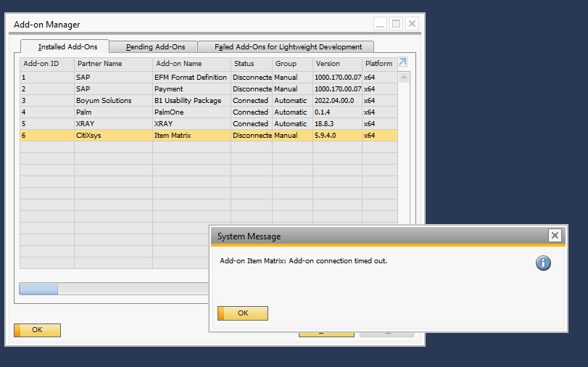Image resolution: width=588 pixels, height=367 pixels.
Task: Click the Item Matrix add-on name cell
Action: click(x=191, y=136)
